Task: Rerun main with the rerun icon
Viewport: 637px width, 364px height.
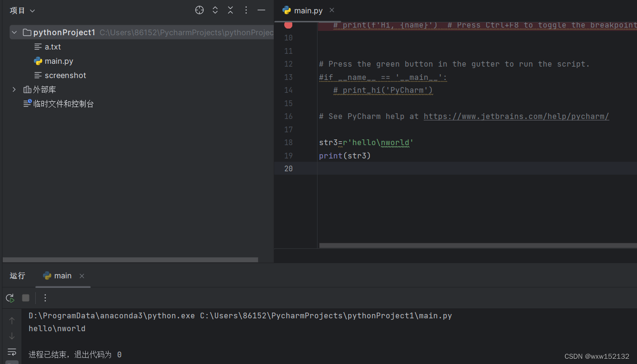Action: pyautogui.click(x=10, y=298)
